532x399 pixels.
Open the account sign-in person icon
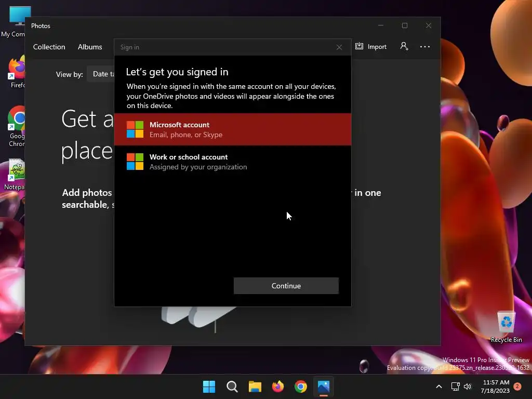404,46
